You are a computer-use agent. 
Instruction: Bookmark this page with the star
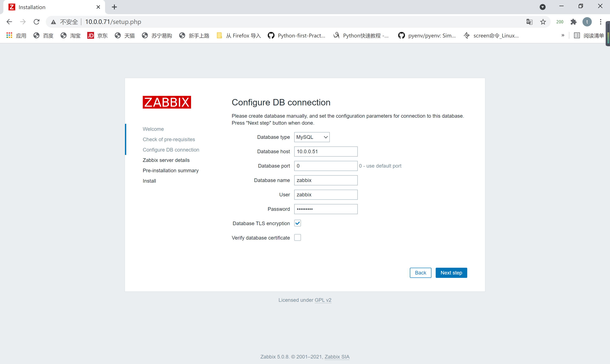(x=543, y=22)
